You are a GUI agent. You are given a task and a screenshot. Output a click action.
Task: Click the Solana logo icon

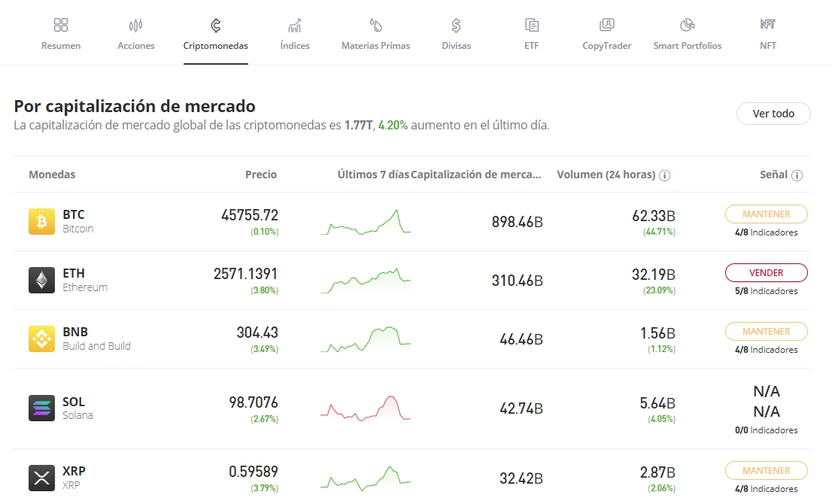click(41, 408)
